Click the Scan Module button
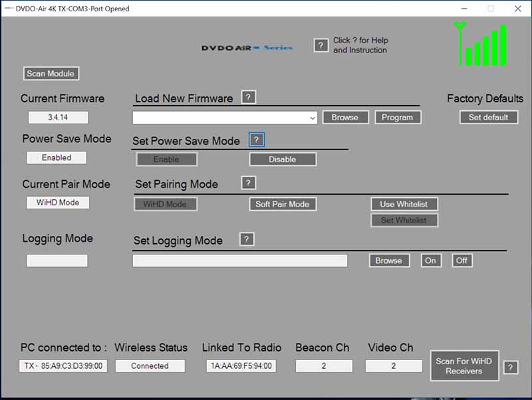 (51, 74)
